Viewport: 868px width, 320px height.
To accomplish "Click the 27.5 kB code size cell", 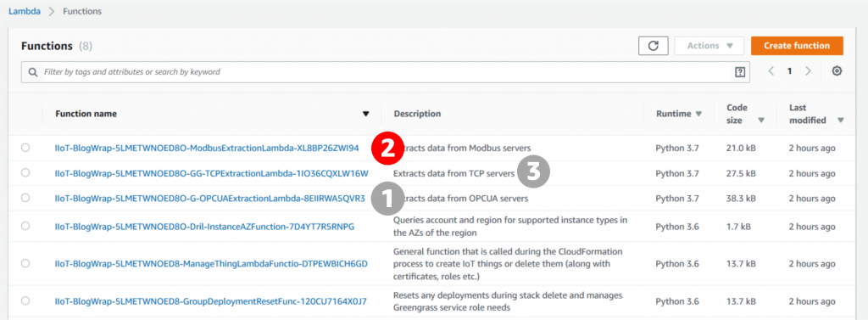I will [x=741, y=174].
